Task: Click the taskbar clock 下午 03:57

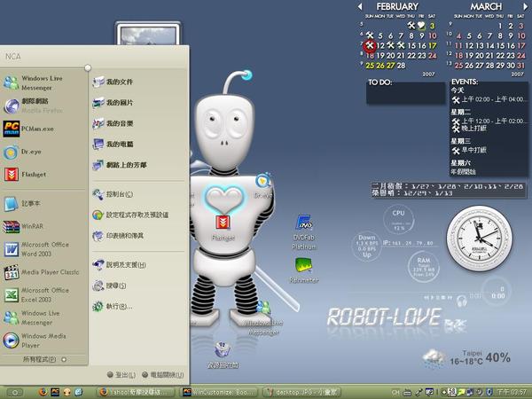Action: coord(512,393)
